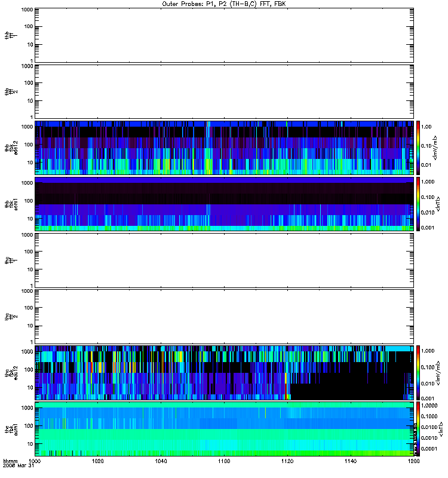The image size is (448, 478).
Task: Click the 1140 time axis tick label
Action: pyautogui.click(x=350, y=462)
